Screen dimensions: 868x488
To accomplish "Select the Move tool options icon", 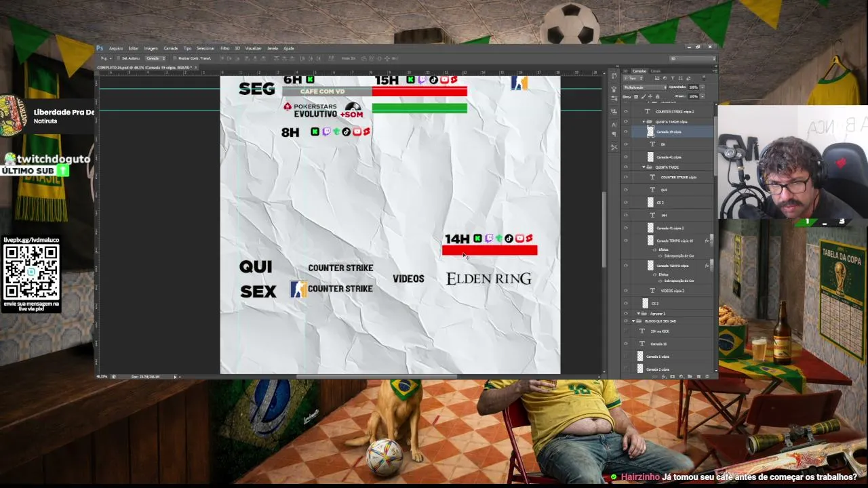I will [x=104, y=58].
